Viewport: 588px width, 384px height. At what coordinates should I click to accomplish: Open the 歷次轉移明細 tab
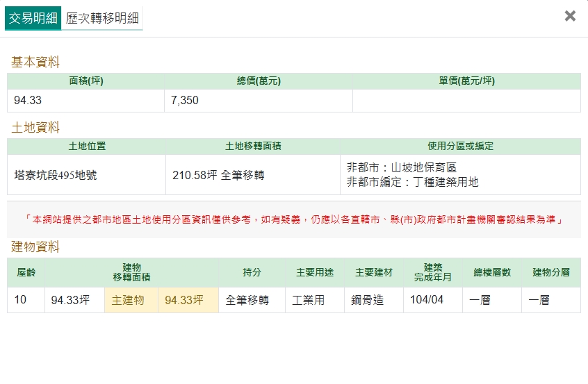[102, 18]
